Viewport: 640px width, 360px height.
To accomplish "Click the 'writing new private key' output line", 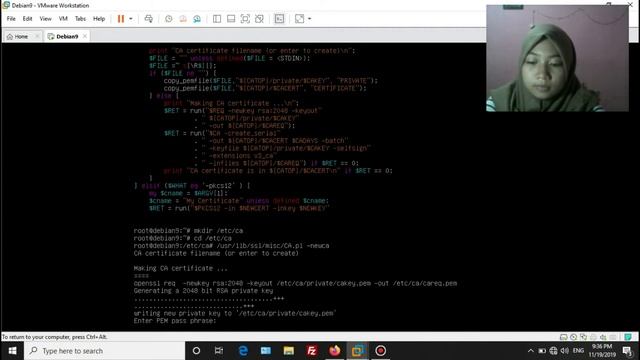I will (x=235, y=313).
